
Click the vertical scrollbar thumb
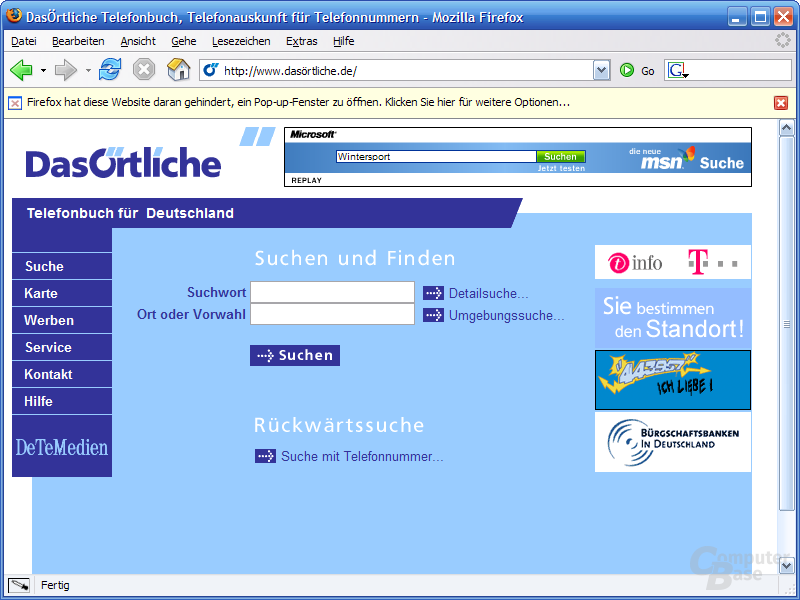click(x=786, y=323)
